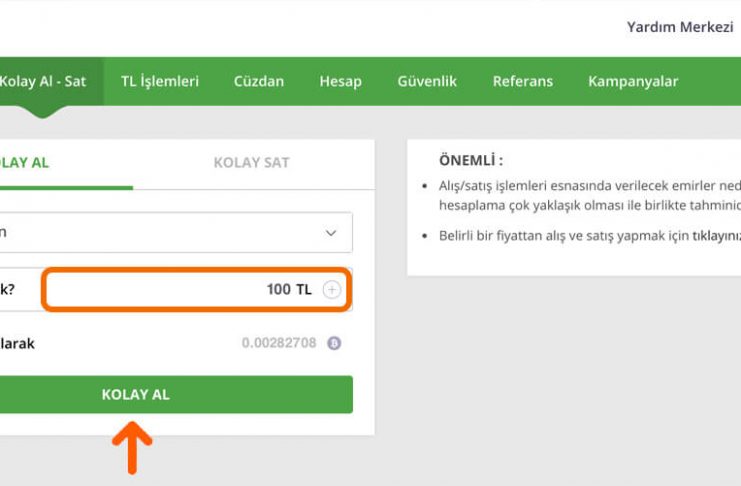741x486 pixels.
Task: Open Yardım Merkezi link
Action: tap(680, 27)
